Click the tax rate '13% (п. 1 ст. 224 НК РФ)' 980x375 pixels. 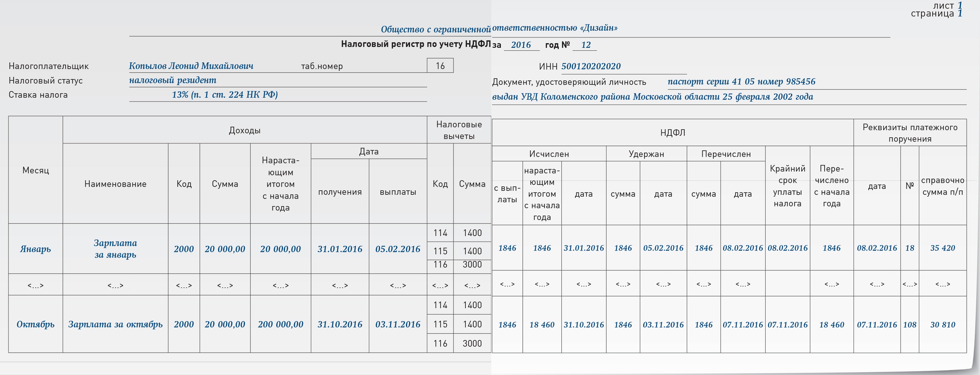[x=225, y=95]
